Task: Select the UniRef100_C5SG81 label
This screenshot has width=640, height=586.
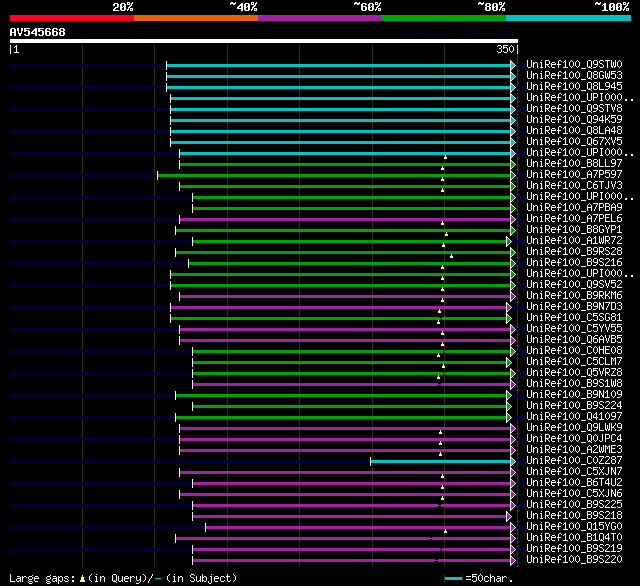Action: pos(574,318)
